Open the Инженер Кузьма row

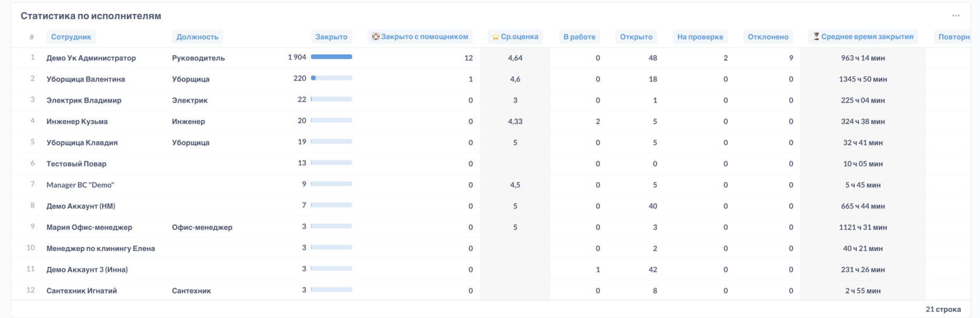click(x=490, y=121)
